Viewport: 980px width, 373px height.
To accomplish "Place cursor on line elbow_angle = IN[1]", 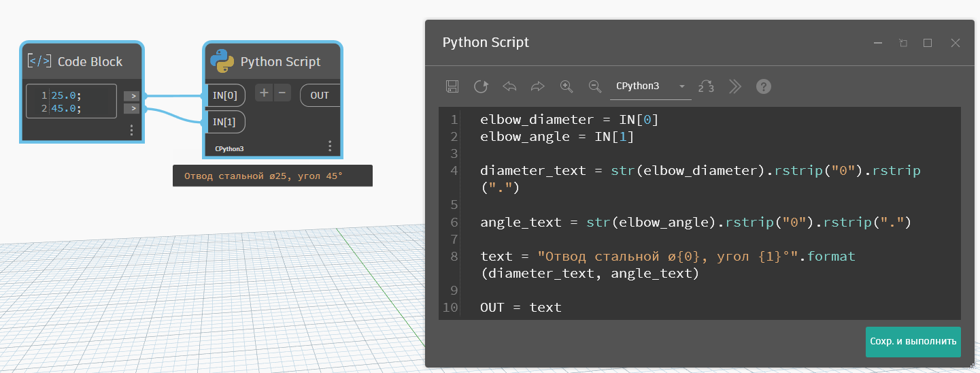I will (557, 137).
